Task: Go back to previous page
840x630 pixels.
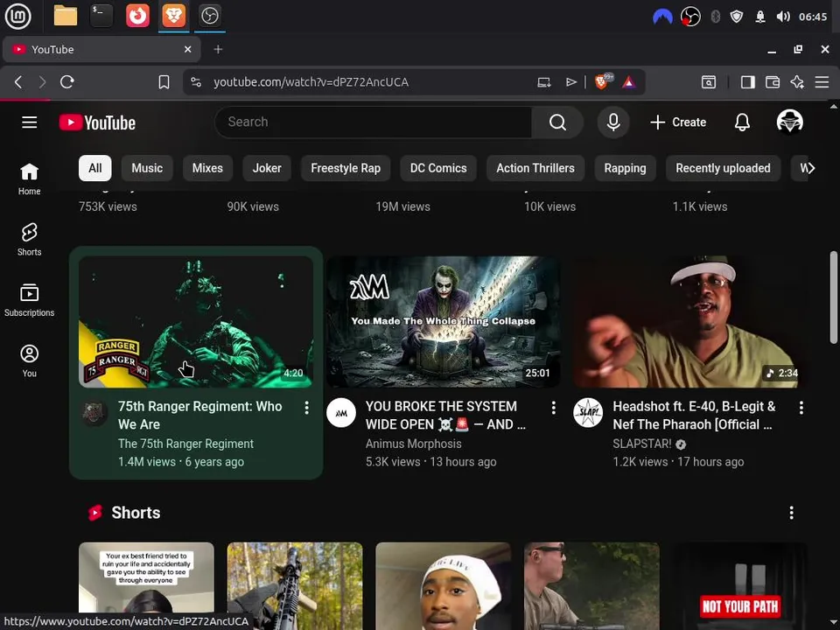Action: [x=18, y=82]
